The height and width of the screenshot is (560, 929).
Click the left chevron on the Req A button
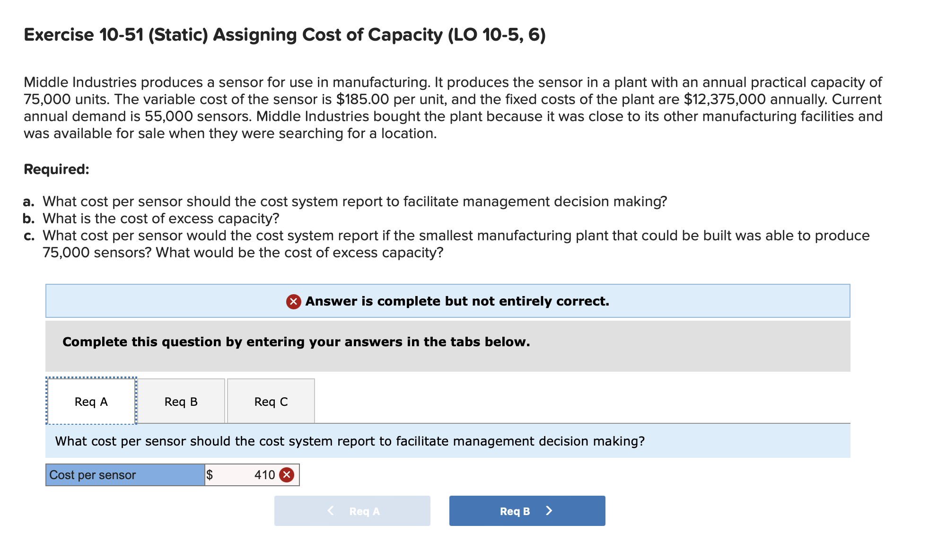click(330, 510)
